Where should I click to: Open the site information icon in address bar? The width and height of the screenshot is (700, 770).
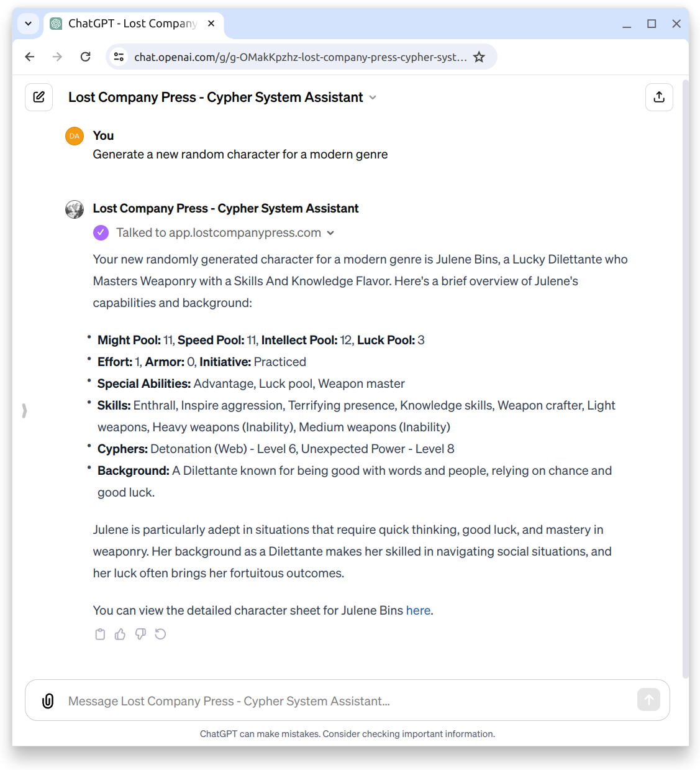click(119, 57)
